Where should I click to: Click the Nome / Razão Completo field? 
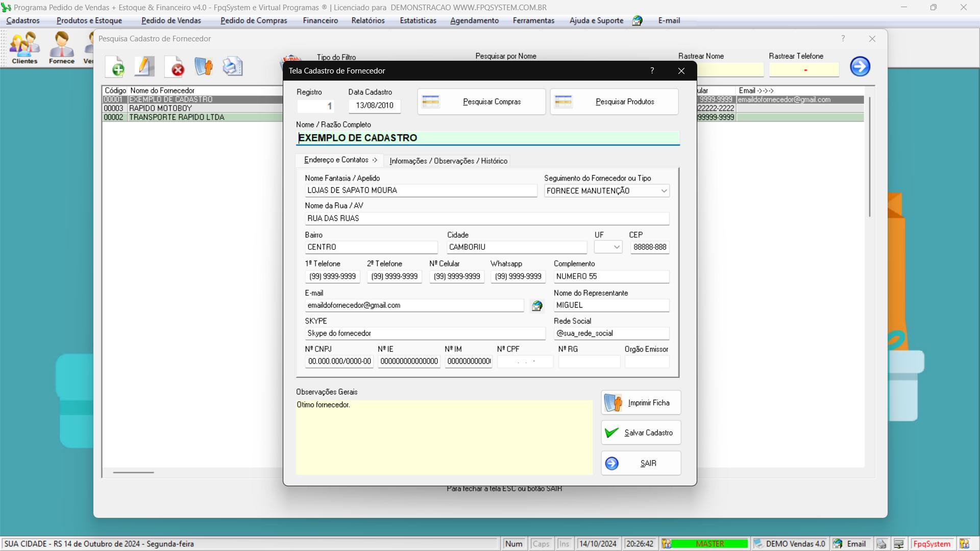(x=488, y=138)
